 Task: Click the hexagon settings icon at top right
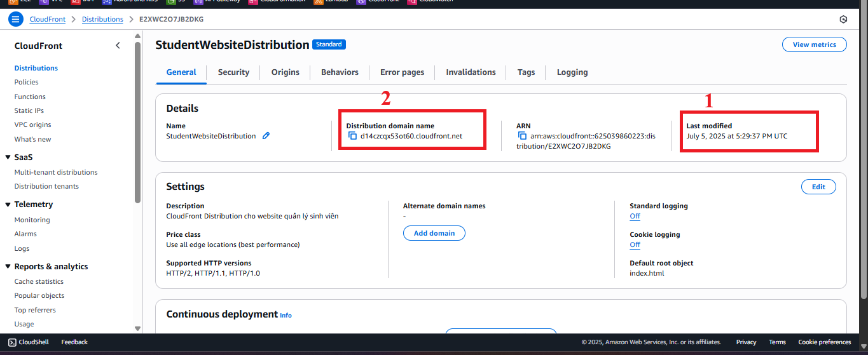click(843, 19)
